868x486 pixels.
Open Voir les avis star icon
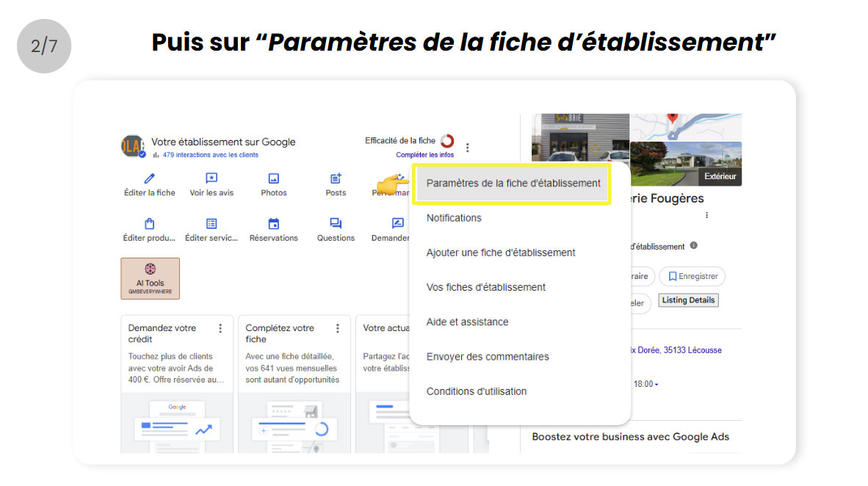coord(211,178)
